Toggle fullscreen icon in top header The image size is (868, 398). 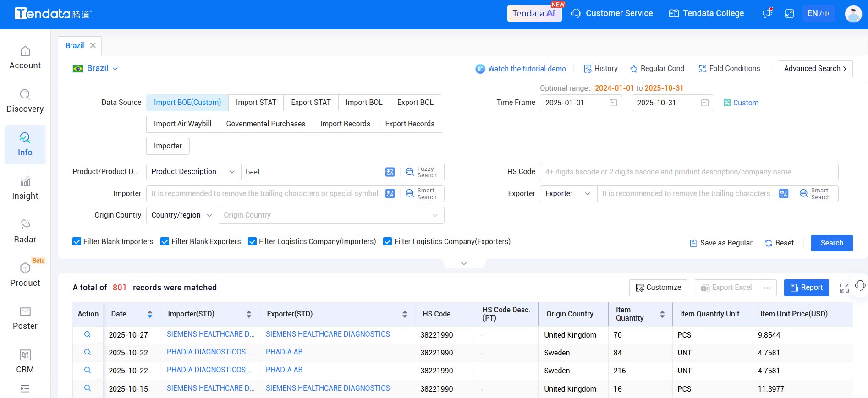(x=789, y=13)
